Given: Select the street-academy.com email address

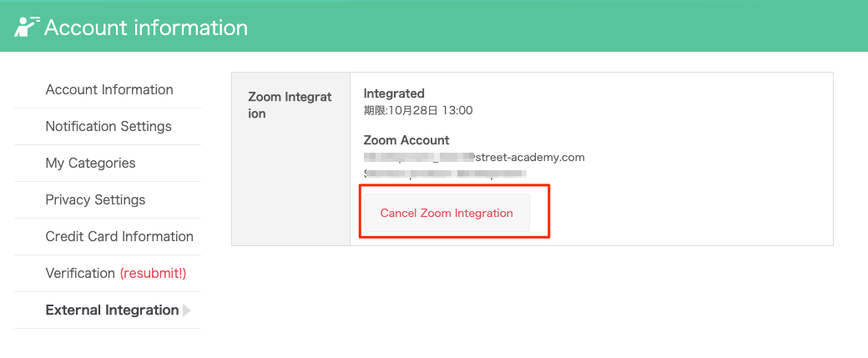Looking at the screenshot, I should click(474, 158).
